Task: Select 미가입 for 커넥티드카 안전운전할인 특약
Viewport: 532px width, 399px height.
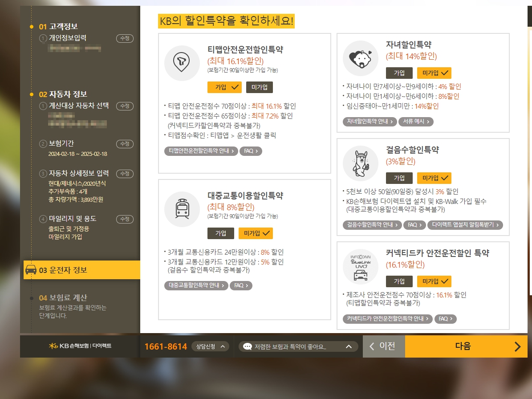Action: coord(435,281)
